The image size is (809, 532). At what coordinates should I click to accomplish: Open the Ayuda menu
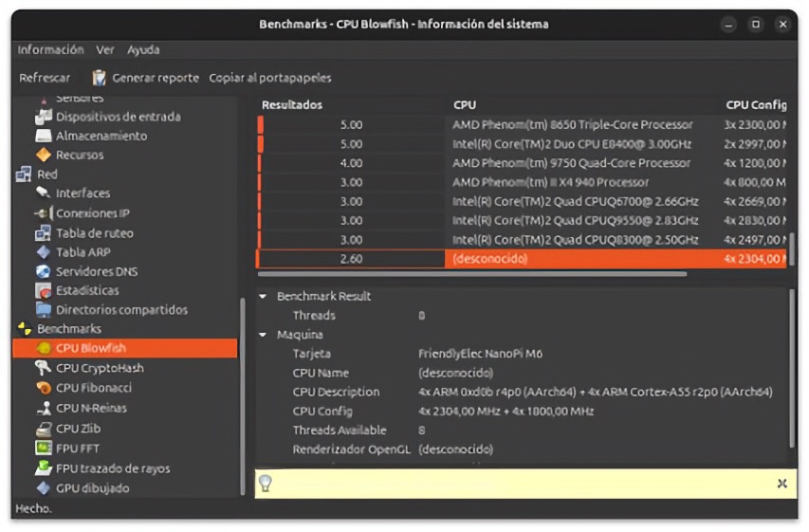pos(143,50)
